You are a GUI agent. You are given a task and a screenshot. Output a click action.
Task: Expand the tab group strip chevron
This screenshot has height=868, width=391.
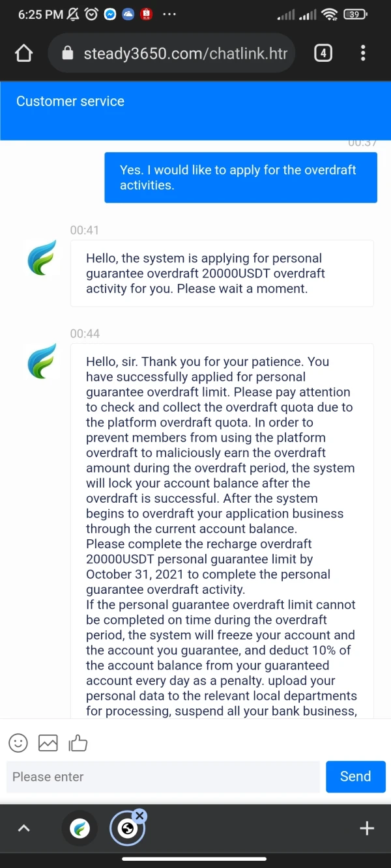point(23,828)
